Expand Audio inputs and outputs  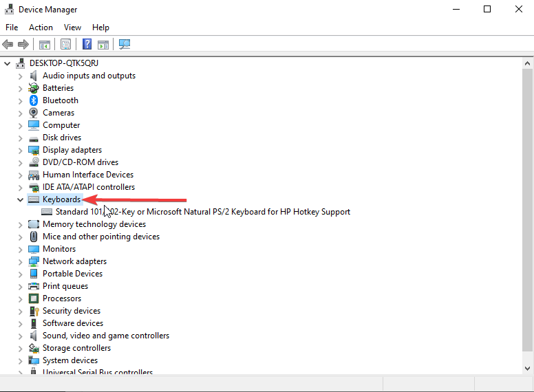click(20, 76)
